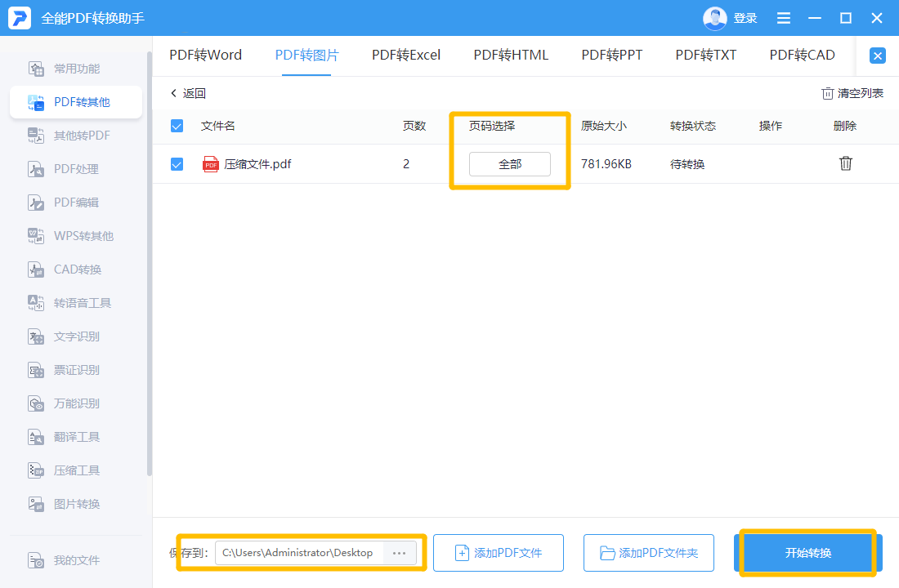Switch to PDF转Word tab
The width and height of the screenshot is (899, 588).
pyautogui.click(x=206, y=55)
